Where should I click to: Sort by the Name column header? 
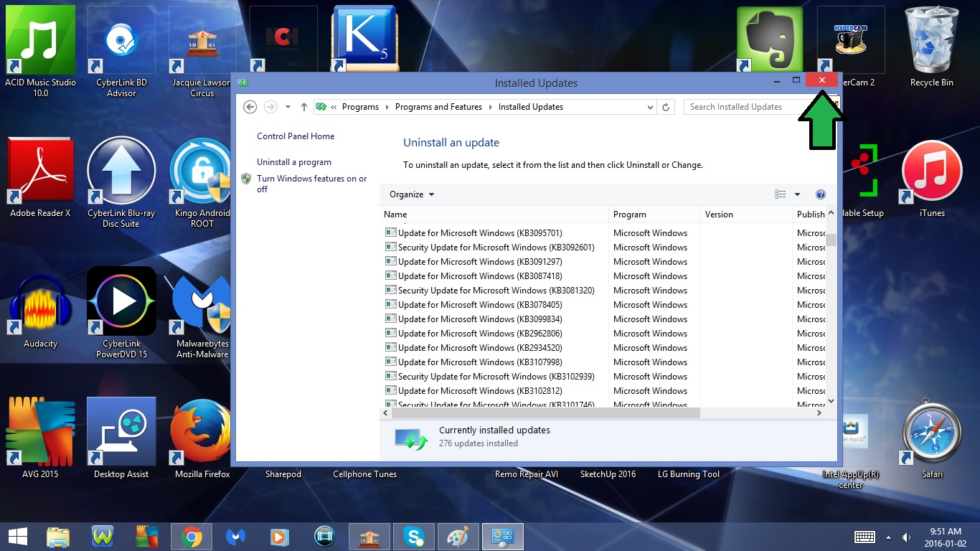pyautogui.click(x=494, y=215)
